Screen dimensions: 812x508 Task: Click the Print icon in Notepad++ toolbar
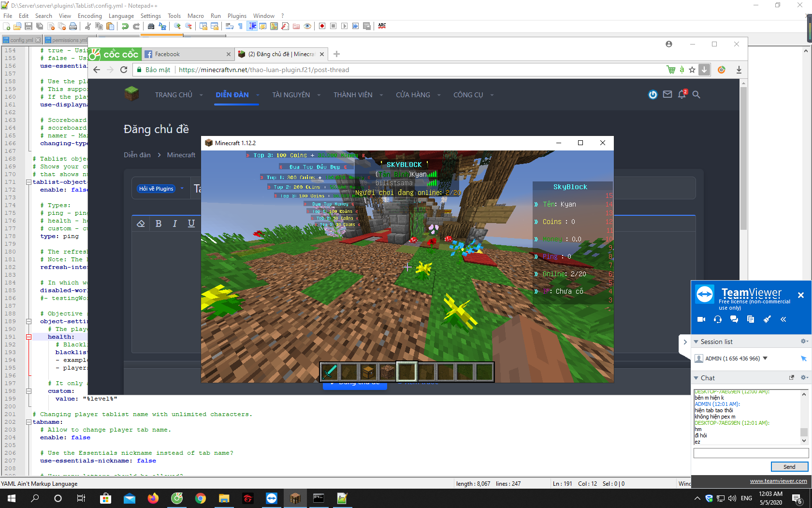tap(73, 26)
